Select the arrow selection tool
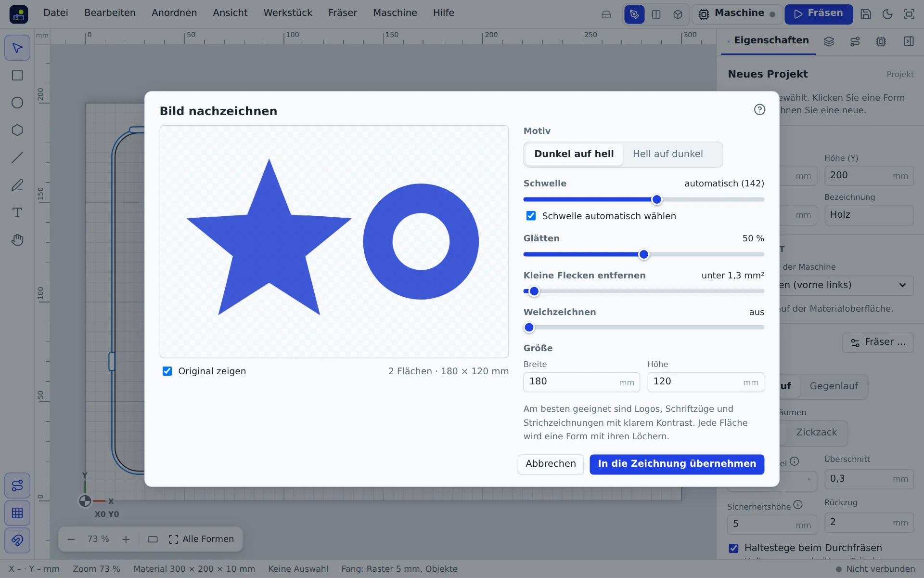The image size is (924, 578). [x=17, y=48]
